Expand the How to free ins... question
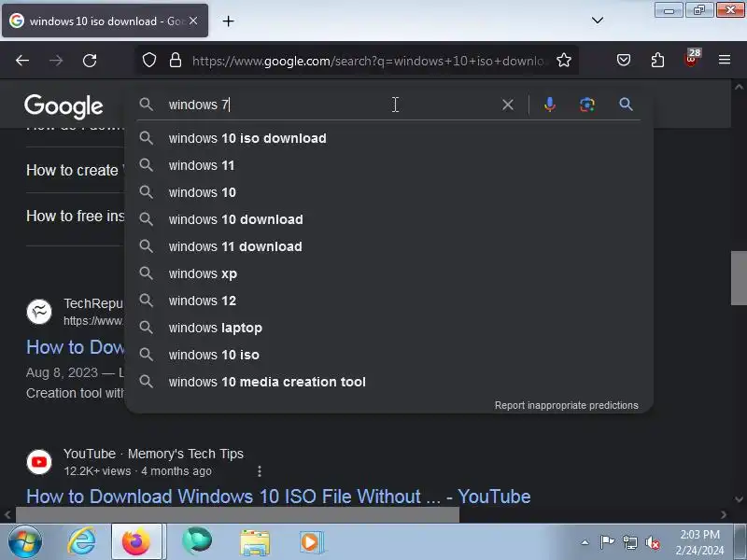This screenshot has width=747, height=560. 76,216
